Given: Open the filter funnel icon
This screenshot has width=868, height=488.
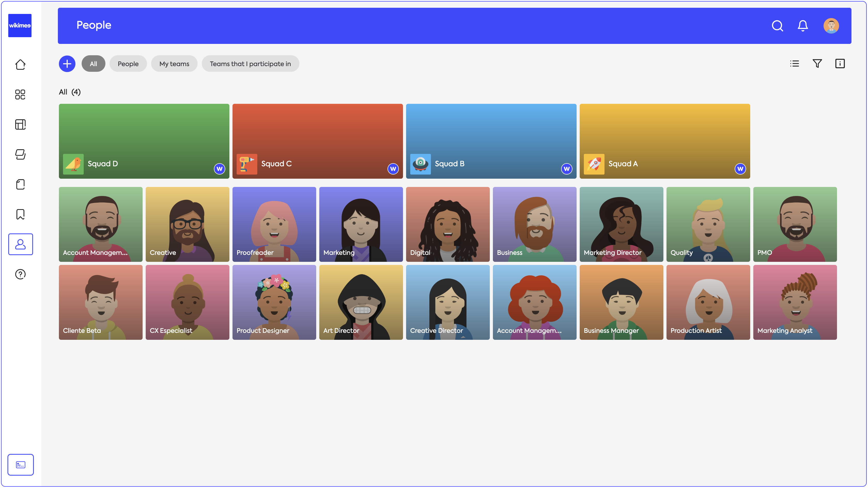Looking at the screenshot, I should coord(817,63).
